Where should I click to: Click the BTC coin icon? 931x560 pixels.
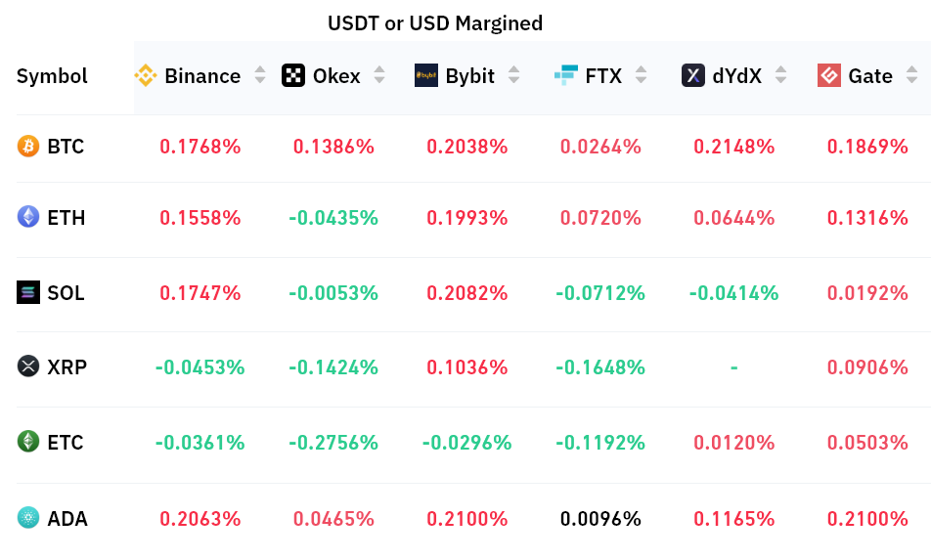28,146
